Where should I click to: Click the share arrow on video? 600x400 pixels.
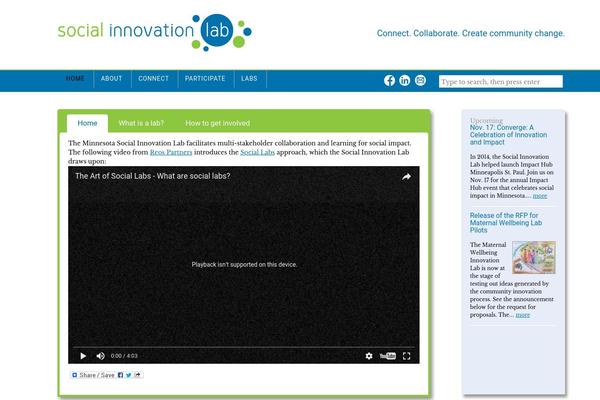[406, 176]
